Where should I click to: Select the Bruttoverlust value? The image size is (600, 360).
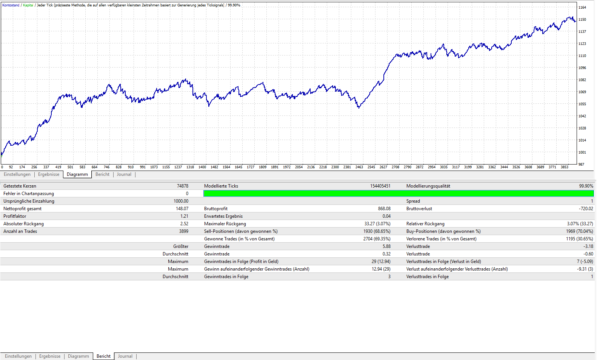[587, 209]
